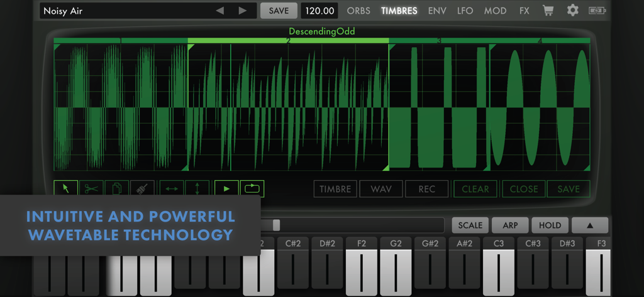Click the TIMBRE import button
The height and width of the screenshot is (297, 644).
336,189
